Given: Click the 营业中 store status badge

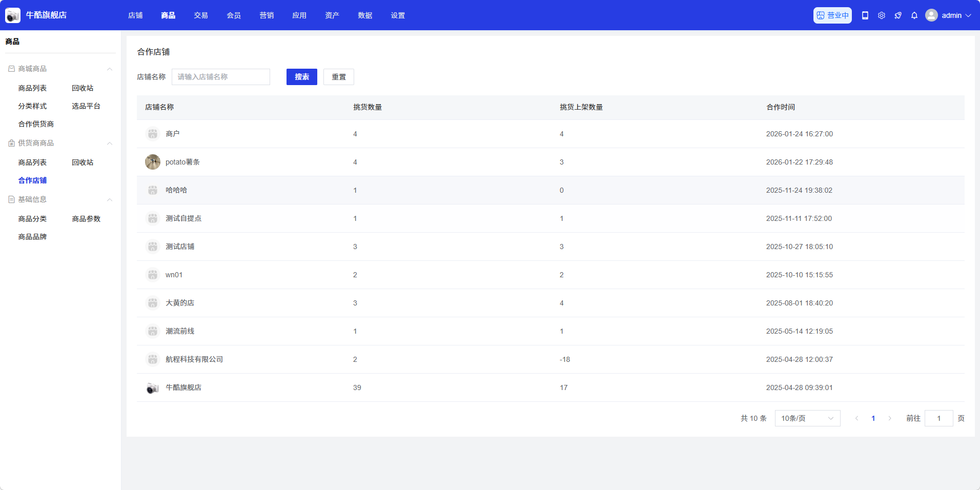Looking at the screenshot, I should point(832,15).
